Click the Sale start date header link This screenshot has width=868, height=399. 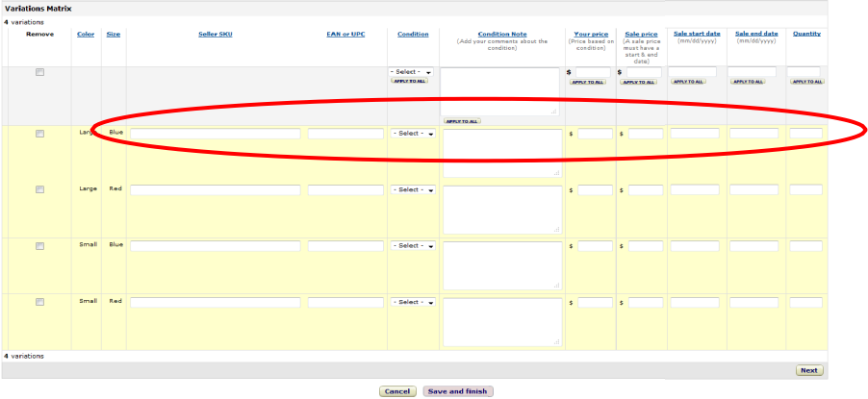(697, 34)
